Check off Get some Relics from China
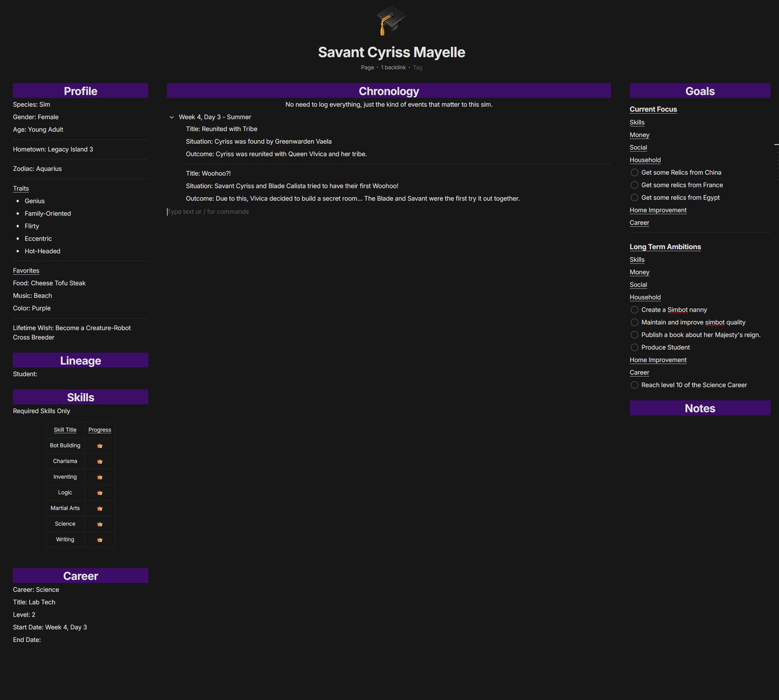779x700 pixels. click(x=634, y=172)
